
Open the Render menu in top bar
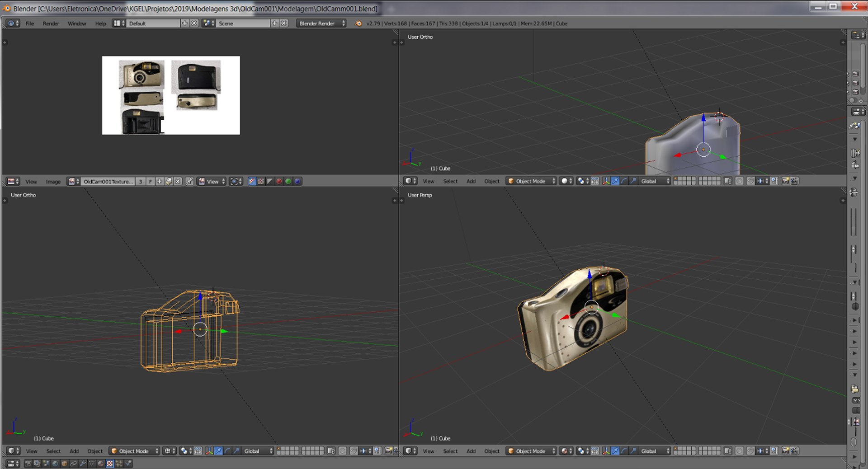(51, 23)
